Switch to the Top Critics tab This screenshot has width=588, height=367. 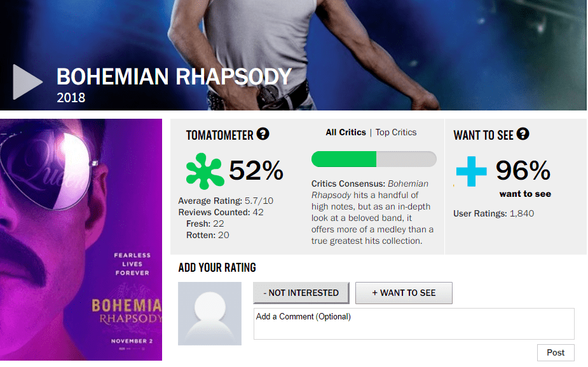click(396, 132)
